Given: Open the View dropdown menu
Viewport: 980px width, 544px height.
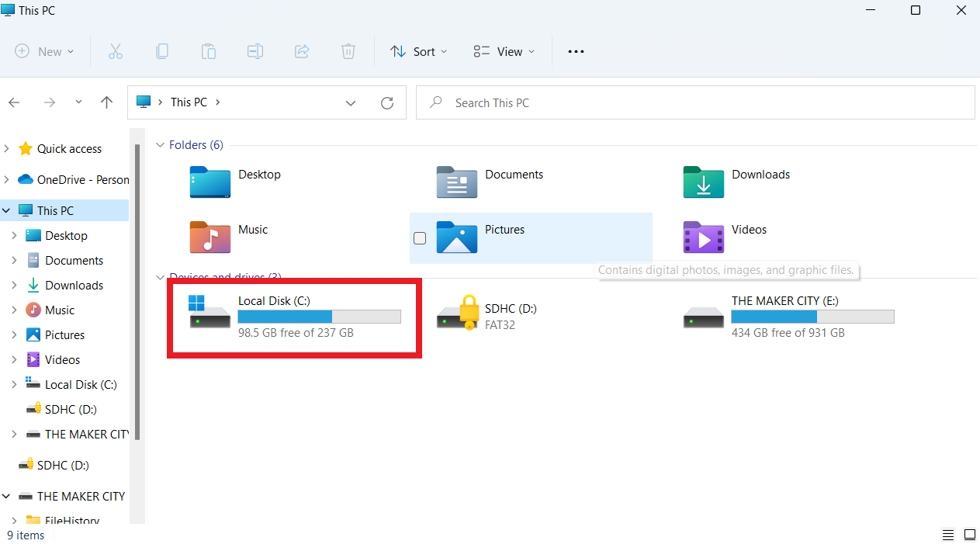Looking at the screenshot, I should (504, 51).
